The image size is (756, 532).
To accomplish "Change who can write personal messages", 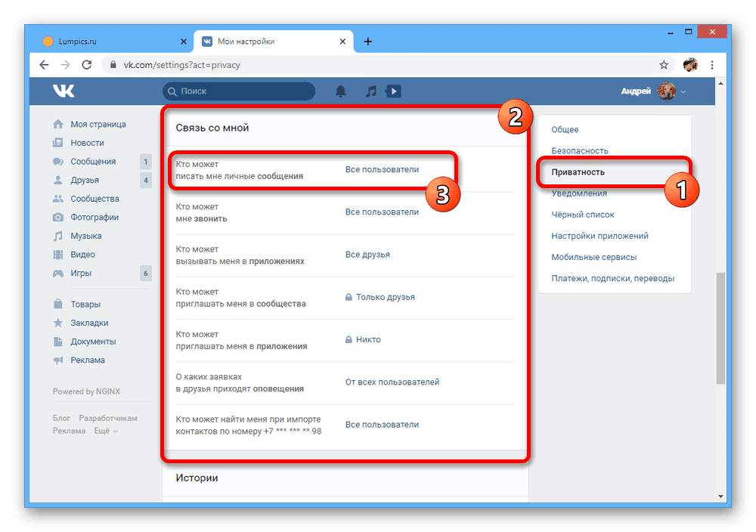I will pos(382,169).
